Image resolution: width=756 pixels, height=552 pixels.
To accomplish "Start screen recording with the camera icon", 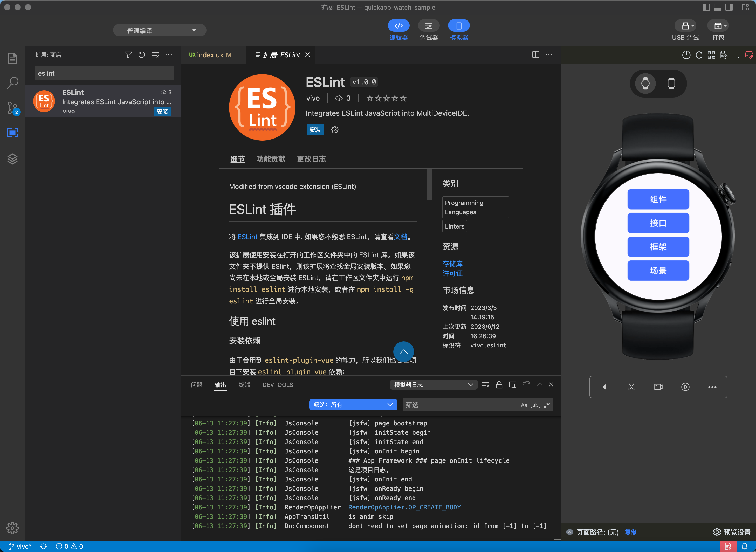I will coord(658,387).
